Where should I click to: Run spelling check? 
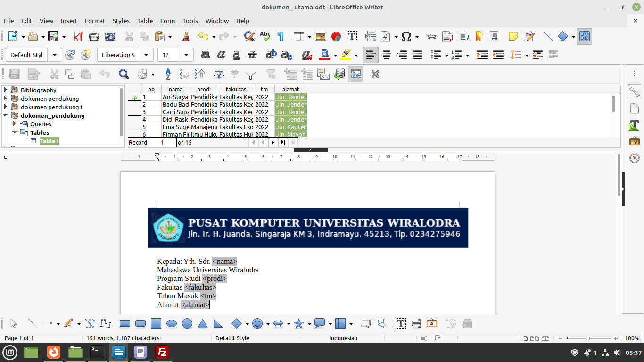pyautogui.click(x=265, y=36)
